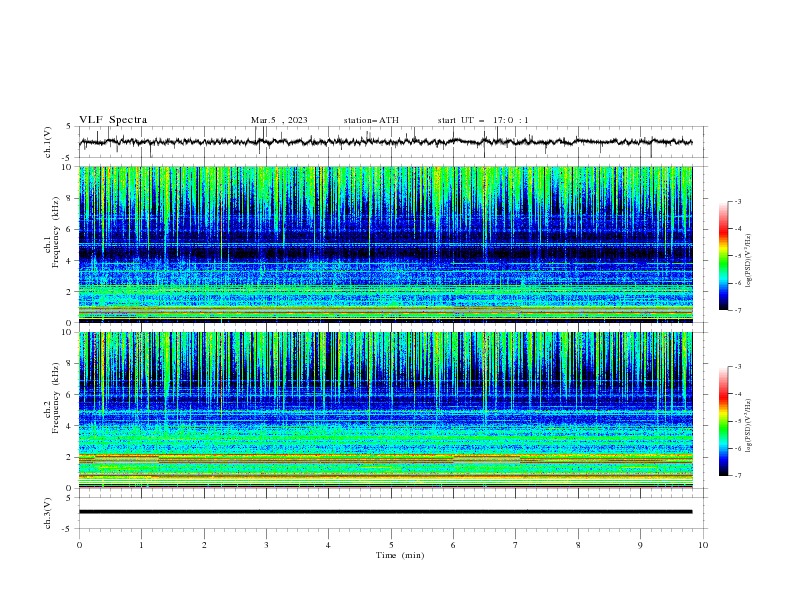Click the "-7" tick on the ch.2 color bar
Screen dimensions: 792x612
coord(737,476)
